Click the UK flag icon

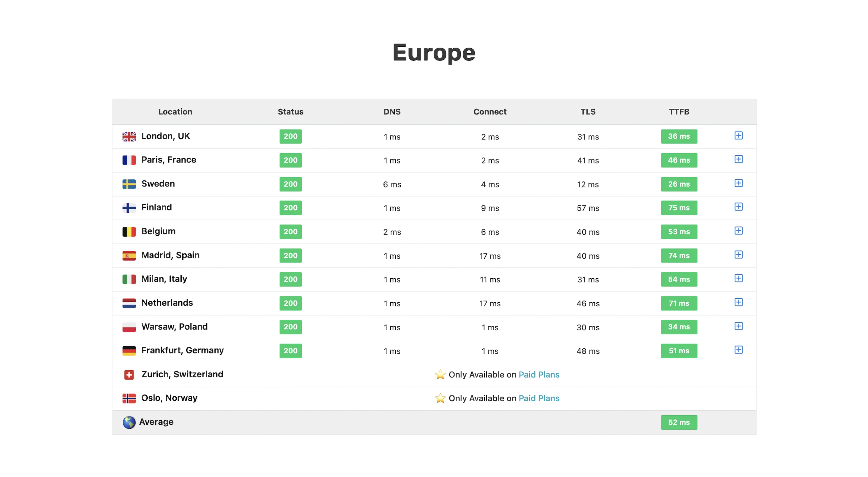pyautogui.click(x=129, y=136)
